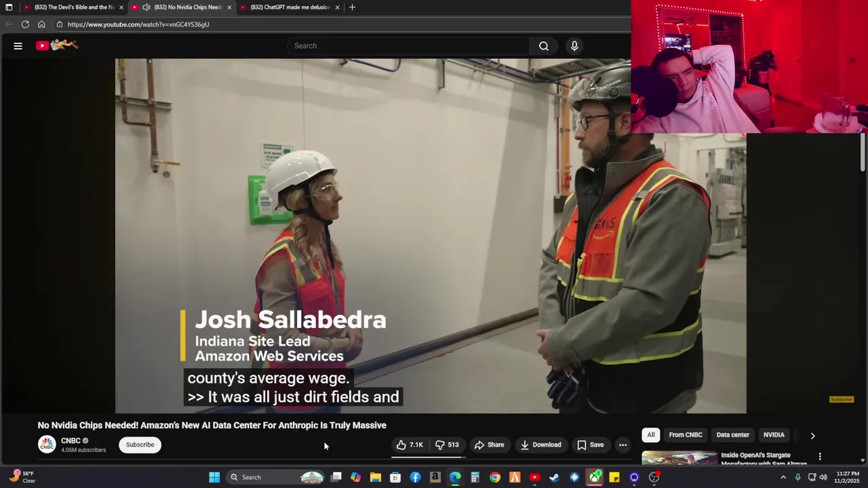Focus the YouTube search field
The image size is (868, 488).
point(408,46)
